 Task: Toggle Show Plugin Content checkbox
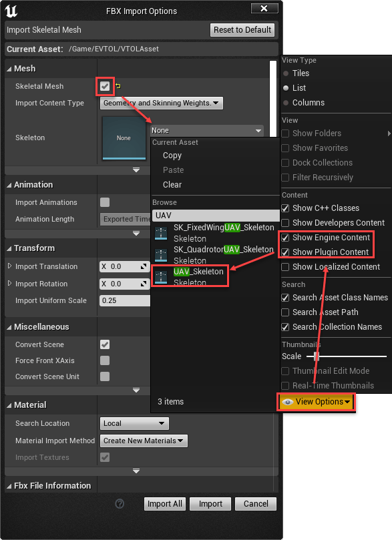285,252
